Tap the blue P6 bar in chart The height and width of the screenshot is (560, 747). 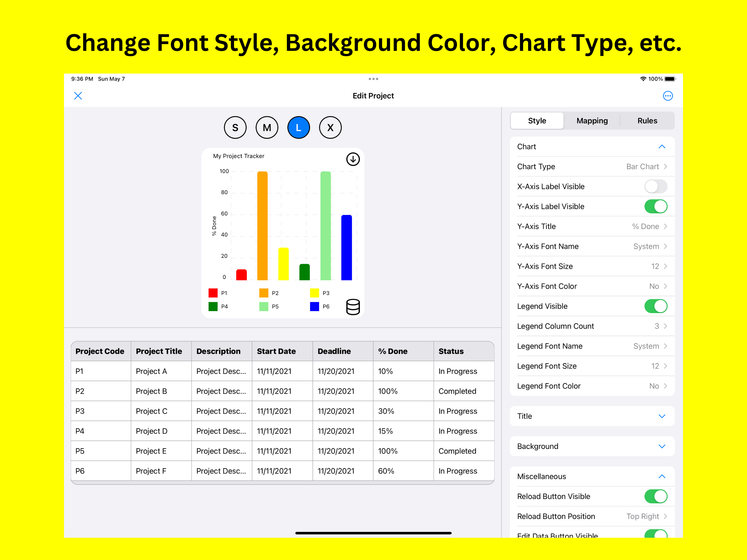(346, 247)
